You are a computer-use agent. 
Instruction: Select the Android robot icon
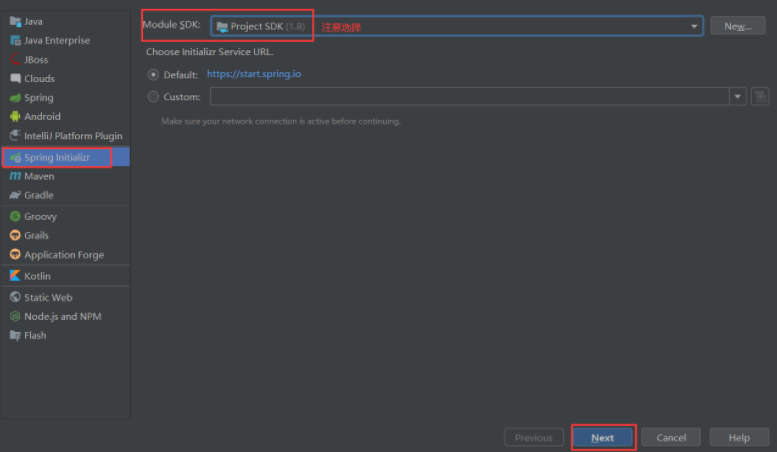tap(15, 116)
